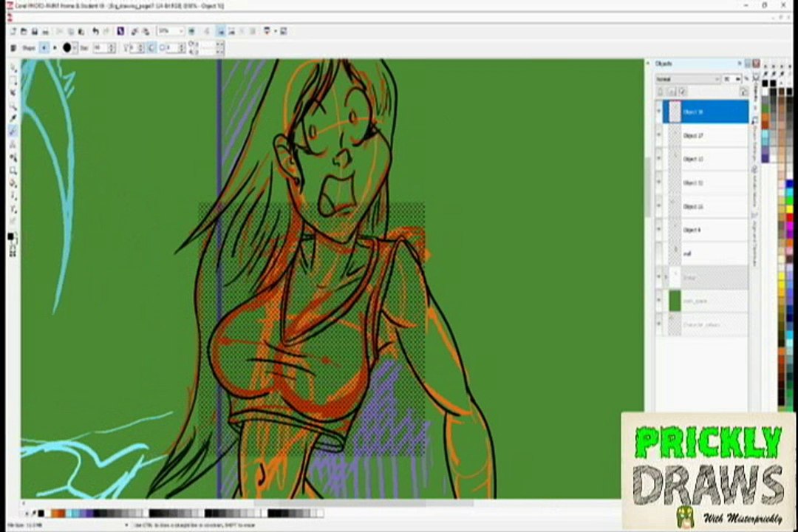Select the Object 4 layer
Image resolution: width=798 pixels, height=532 pixels.
click(x=706, y=230)
